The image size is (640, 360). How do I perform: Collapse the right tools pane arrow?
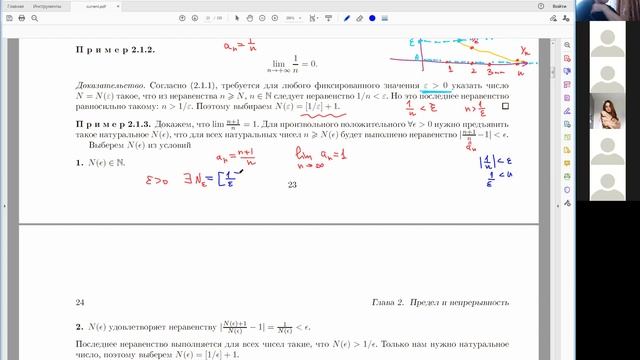(558, 206)
